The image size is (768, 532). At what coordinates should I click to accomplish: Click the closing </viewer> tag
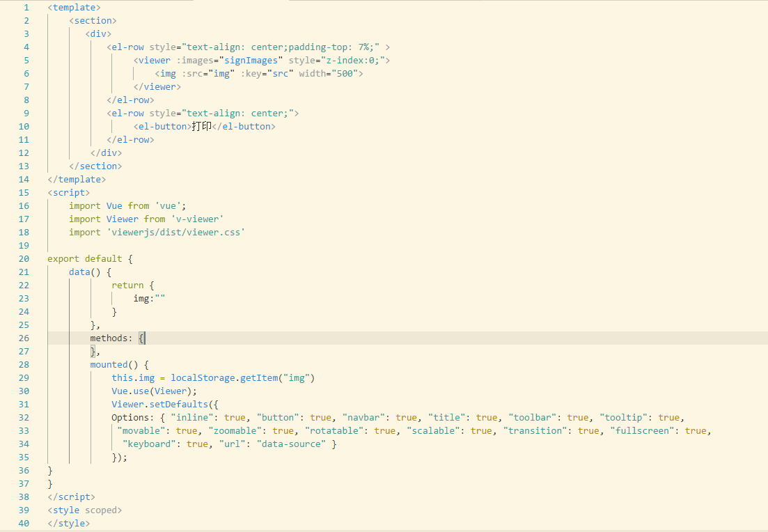[157, 87]
